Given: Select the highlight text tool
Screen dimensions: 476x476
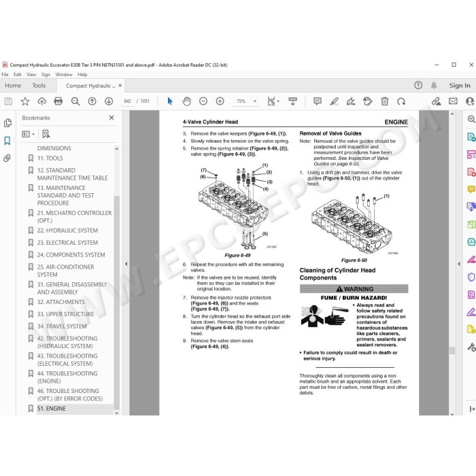Looking at the screenshot, I should click(x=335, y=101).
